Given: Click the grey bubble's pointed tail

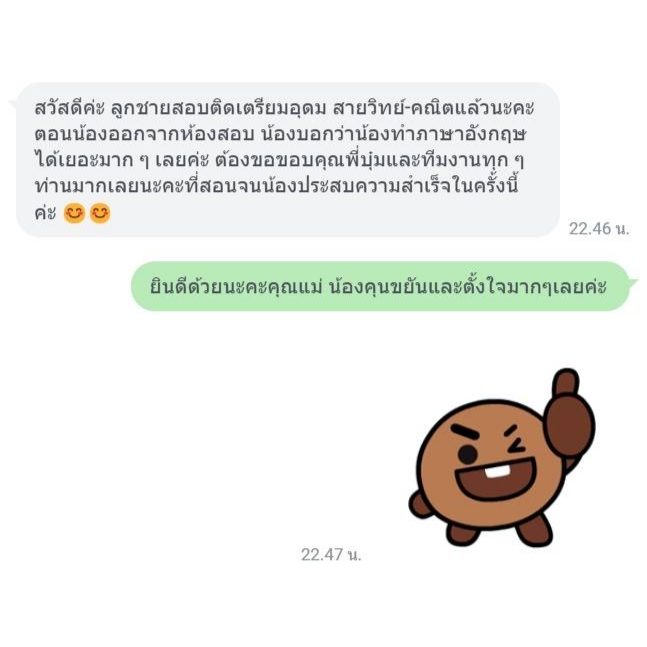Looking at the screenshot, I should 14,105.
